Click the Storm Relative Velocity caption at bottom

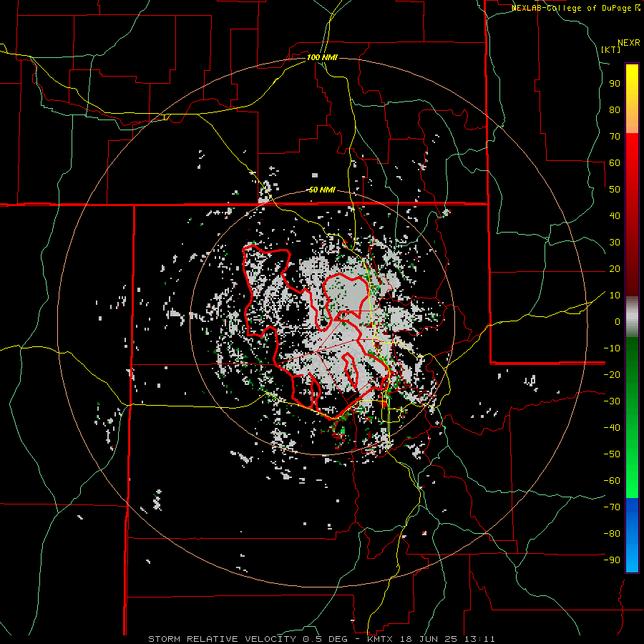321,639
